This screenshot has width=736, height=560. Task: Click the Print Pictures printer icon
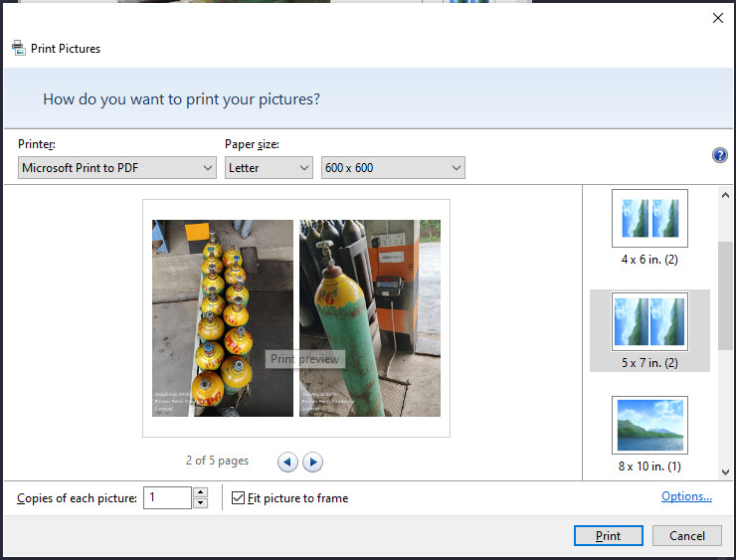click(19, 48)
